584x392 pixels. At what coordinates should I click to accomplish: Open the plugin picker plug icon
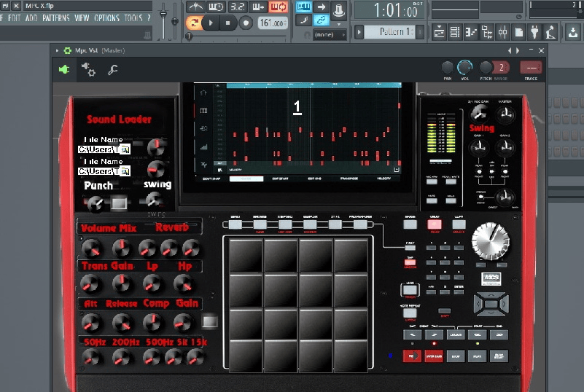(x=535, y=32)
